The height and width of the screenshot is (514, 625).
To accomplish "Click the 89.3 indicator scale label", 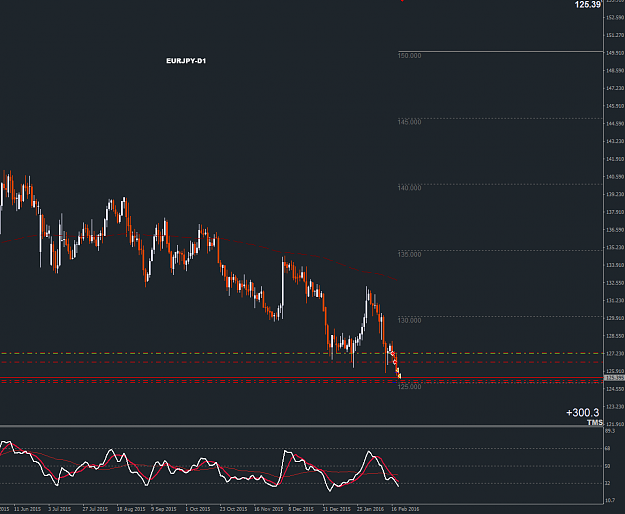I will click(610, 431).
